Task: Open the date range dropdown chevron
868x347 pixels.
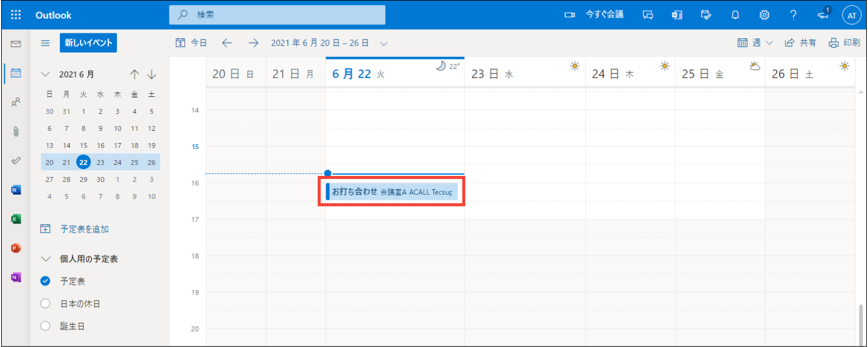Action: [x=383, y=43]
